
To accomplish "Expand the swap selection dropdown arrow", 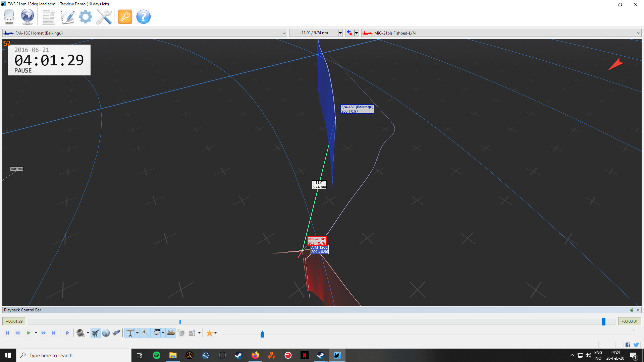I will [356, 33].
